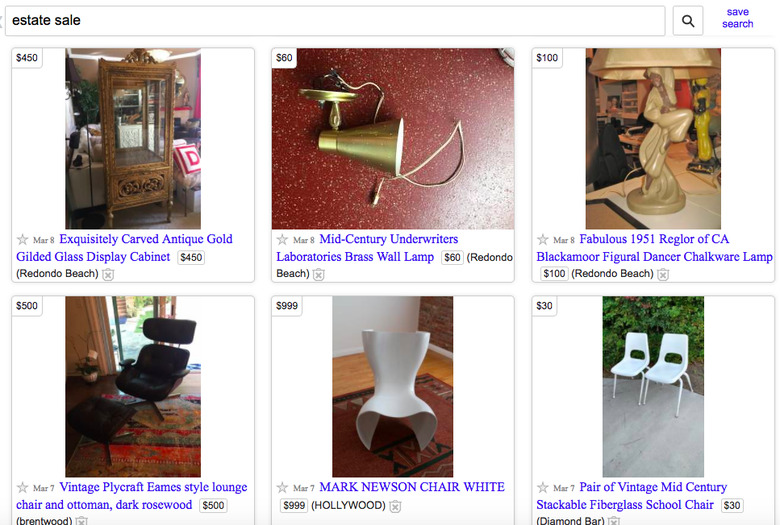Viewport: 780px width, 525px height.
Task: Click the estate sale search field
Action: pos(335,21)
